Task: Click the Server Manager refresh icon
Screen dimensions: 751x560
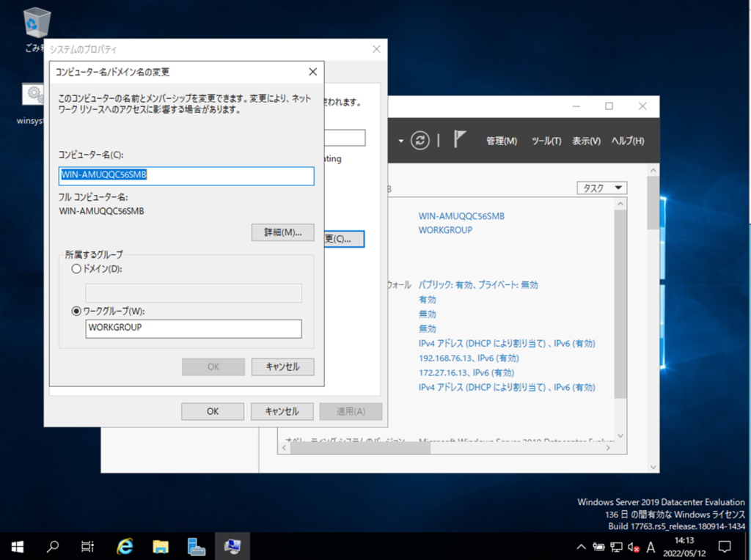Action: coord(420,141)
